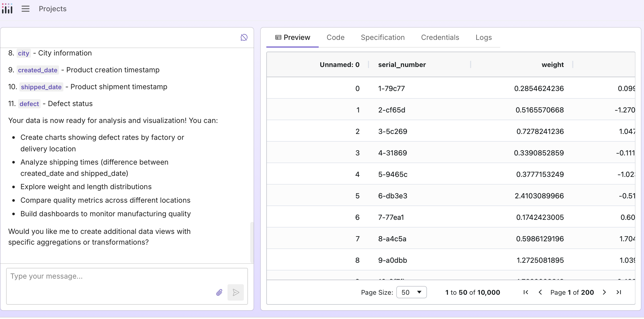Click the '1 to 50 of 10,000' row count
Image resolution: width=644 pixels, height=319 pixels.
point(473,292)
